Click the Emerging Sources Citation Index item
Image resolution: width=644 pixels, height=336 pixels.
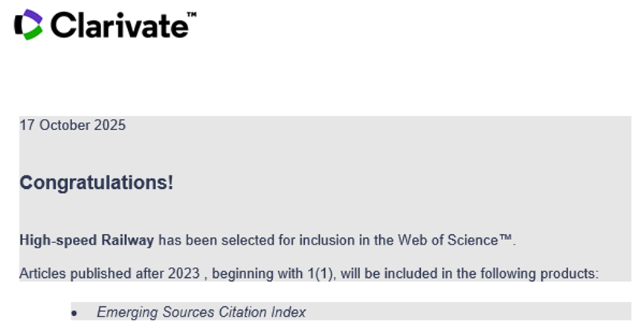click(201, 312)
